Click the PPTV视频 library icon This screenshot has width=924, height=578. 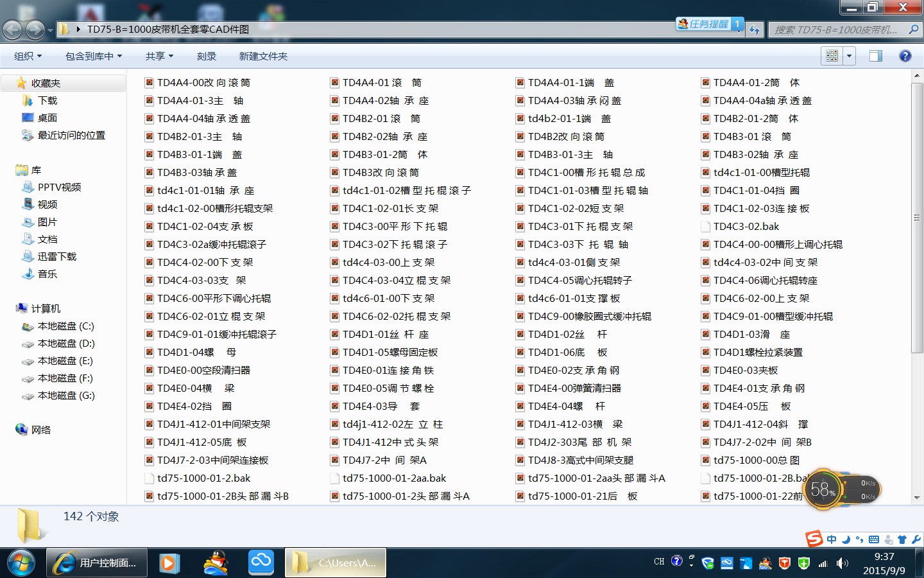28,187
